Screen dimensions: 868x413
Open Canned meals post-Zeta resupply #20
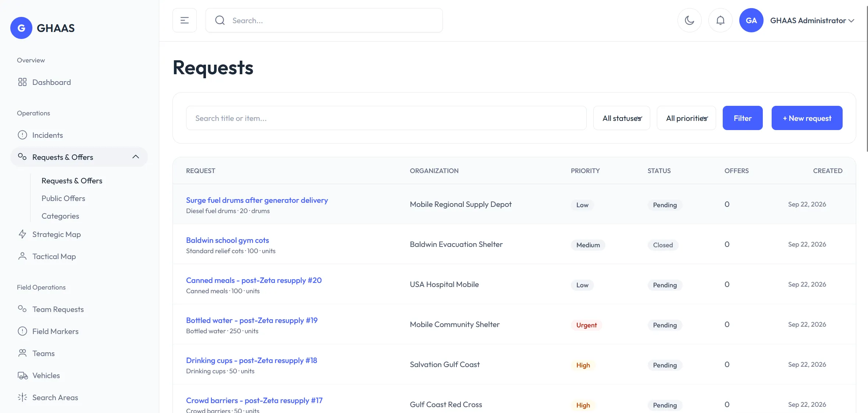point(254,280)
